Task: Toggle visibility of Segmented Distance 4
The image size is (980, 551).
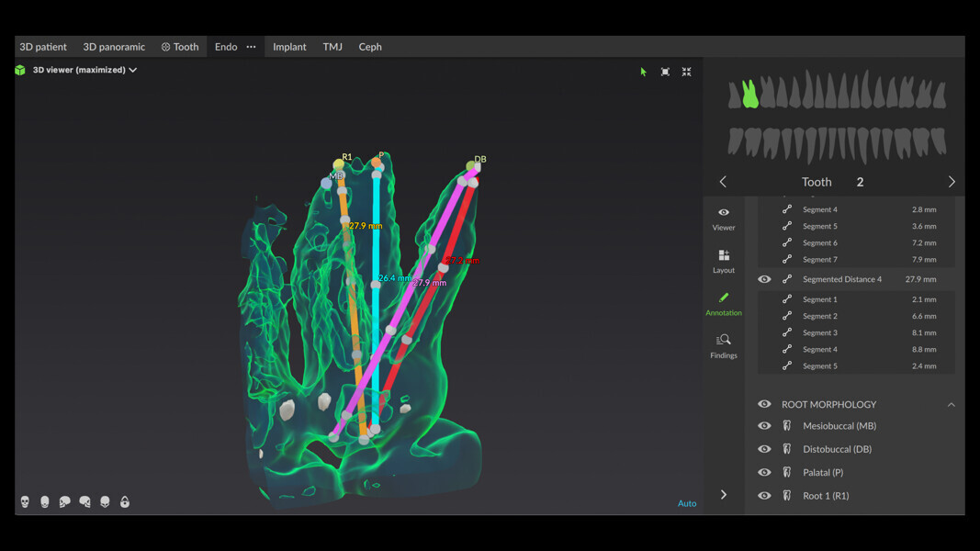Action: coord(763,278)
